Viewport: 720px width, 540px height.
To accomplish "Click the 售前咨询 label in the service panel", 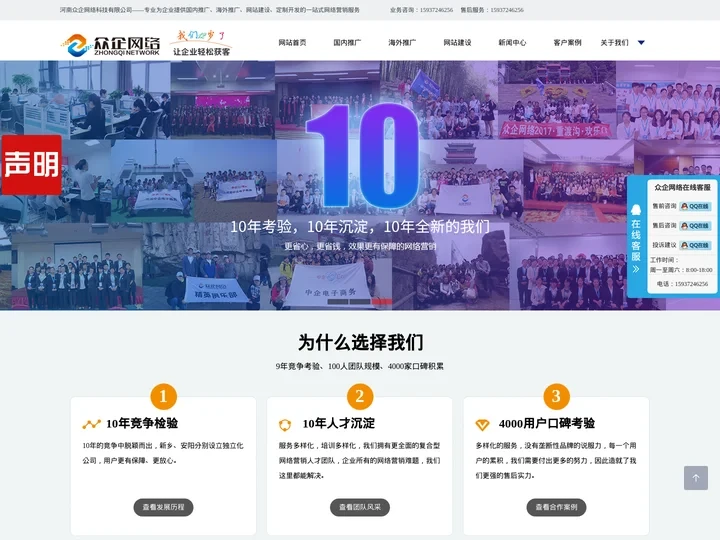I will tap(664, 206).
